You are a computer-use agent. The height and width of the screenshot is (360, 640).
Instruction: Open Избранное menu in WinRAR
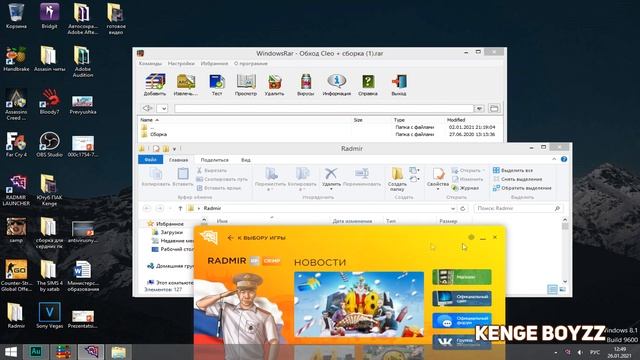click(x=214, y=64)
